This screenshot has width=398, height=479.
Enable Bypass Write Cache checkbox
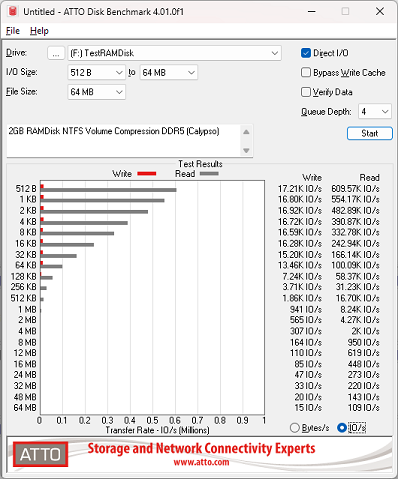306,72
